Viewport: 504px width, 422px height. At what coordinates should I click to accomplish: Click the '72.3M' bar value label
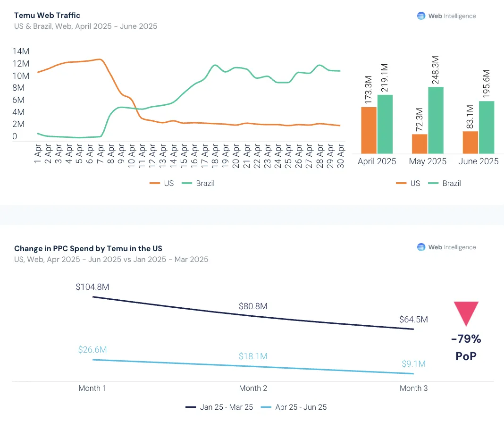420,119
